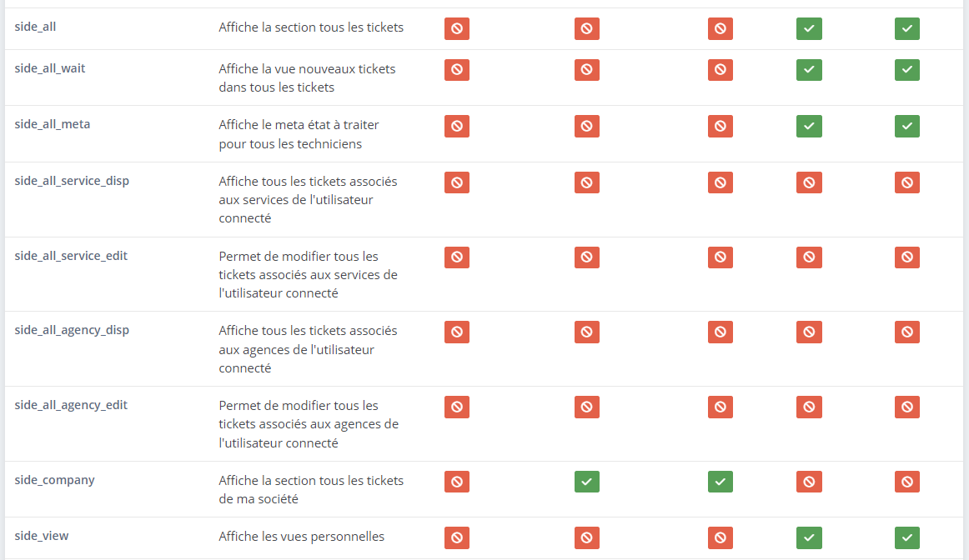Toggle third column green check for side_company
Screen dimensions: 969x560
click(x=720, y=482)
